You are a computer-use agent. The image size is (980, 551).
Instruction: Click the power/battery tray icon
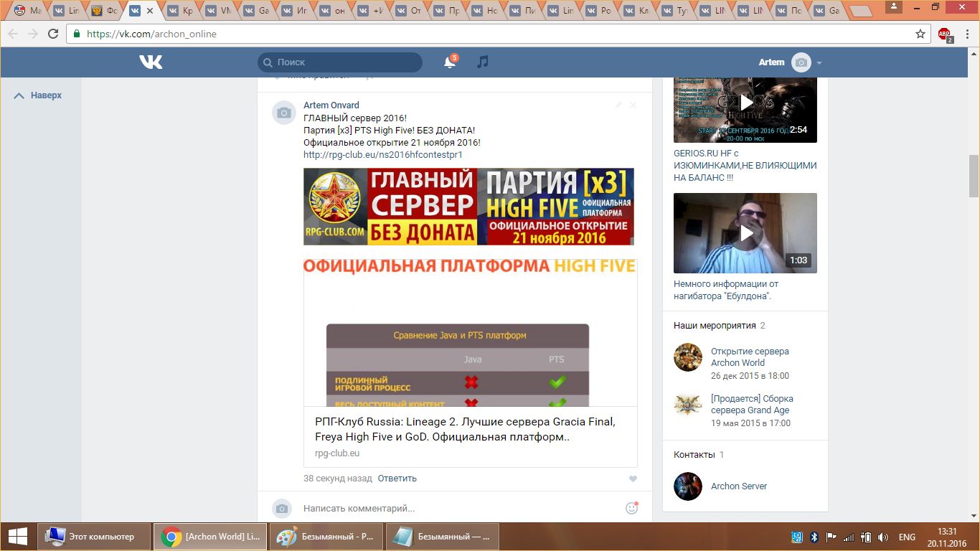(866, 537)
